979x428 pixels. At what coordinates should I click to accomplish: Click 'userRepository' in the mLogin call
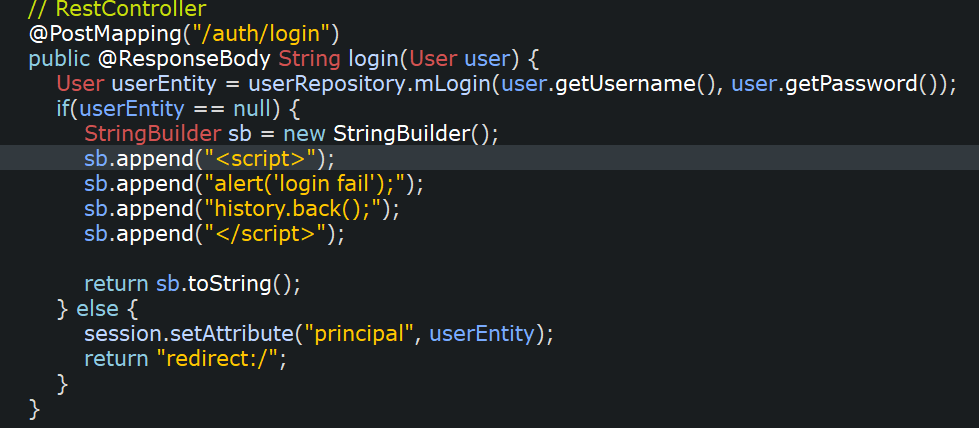coord(327,84)
